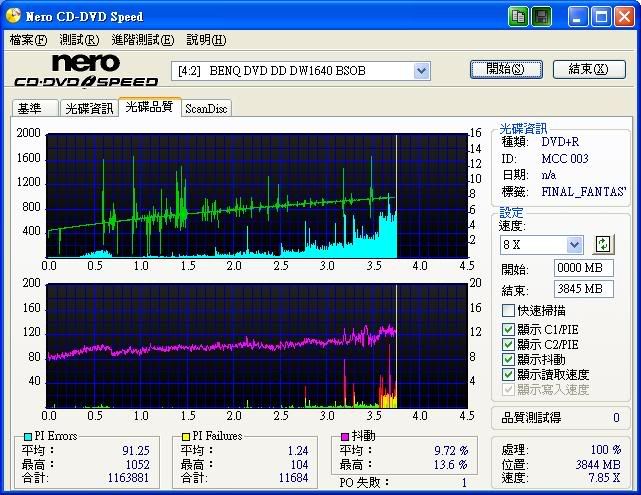Screen dimensions: 641x495
Task: Click the disc ID value MCC 003
Action: (x=565, y=159)
